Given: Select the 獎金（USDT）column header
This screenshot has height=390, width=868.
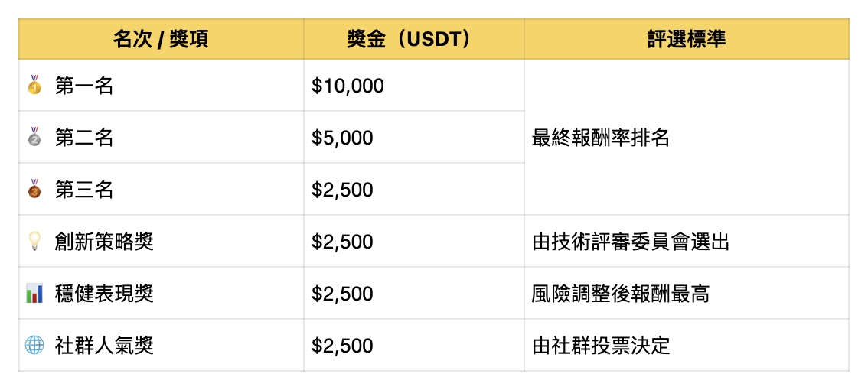Looking at the screenshot, I should (x=413, y=39).
